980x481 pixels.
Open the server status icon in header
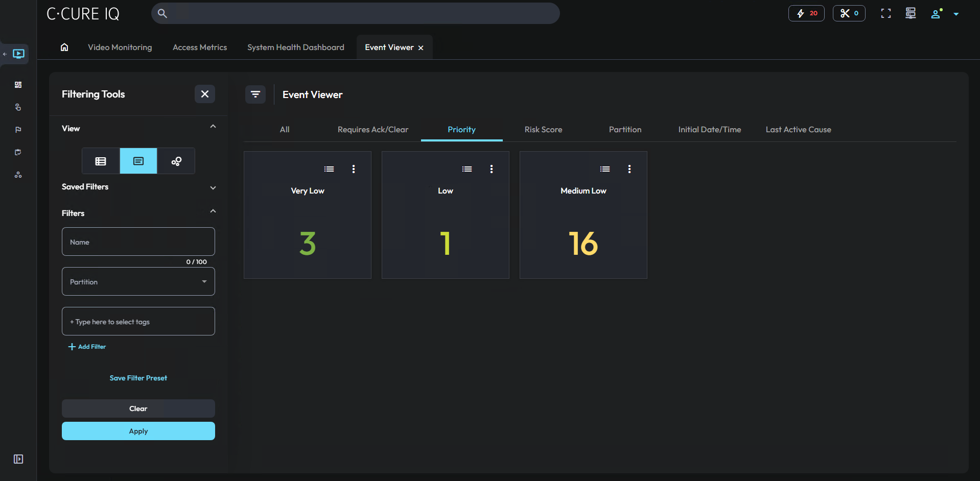[910, 14]
